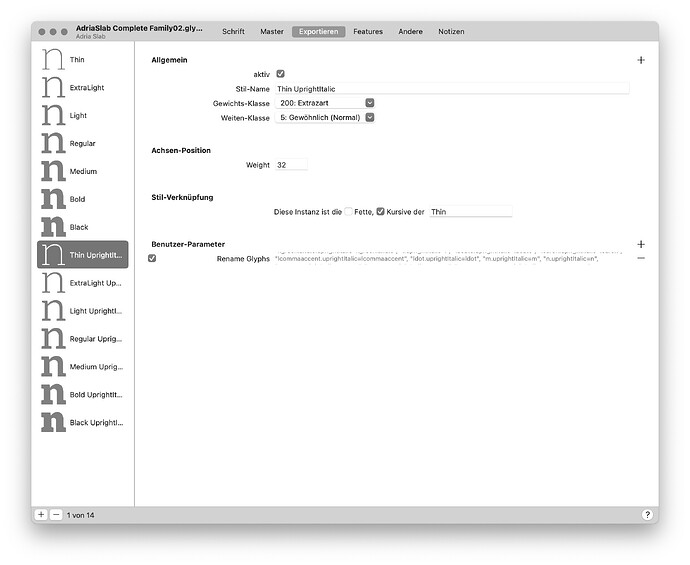Open the Features tab
Viewport: 690px width, 565px height.
click(x=367, y=32)
